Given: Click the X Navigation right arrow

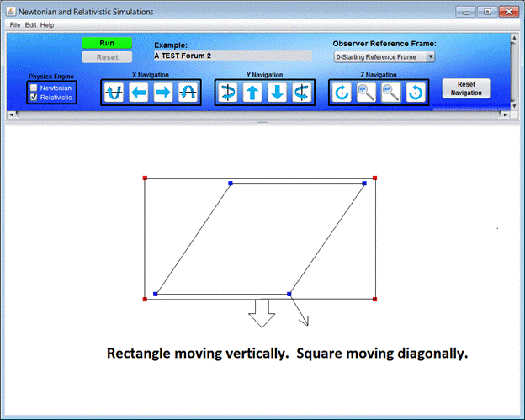Looking at the screenshot, I should coord(162,93).
